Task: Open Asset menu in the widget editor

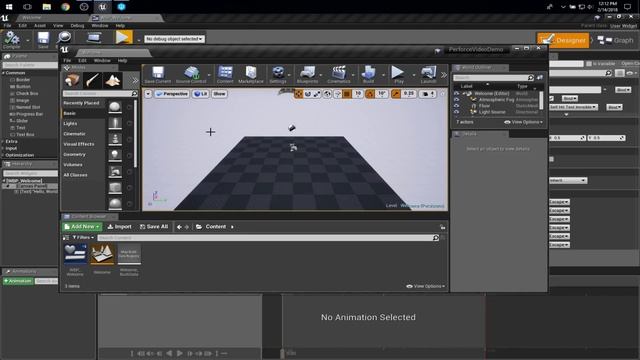Action: (x=40, y=25)
